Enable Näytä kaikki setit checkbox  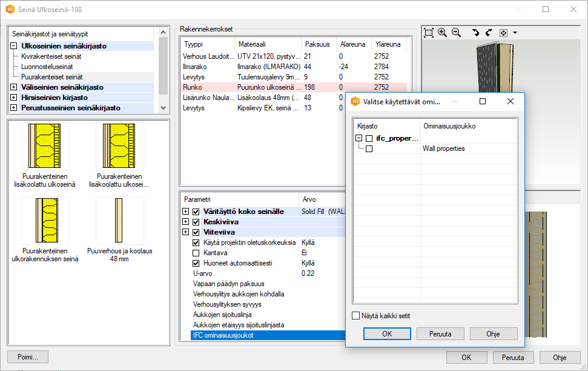[x=356, y=316]
